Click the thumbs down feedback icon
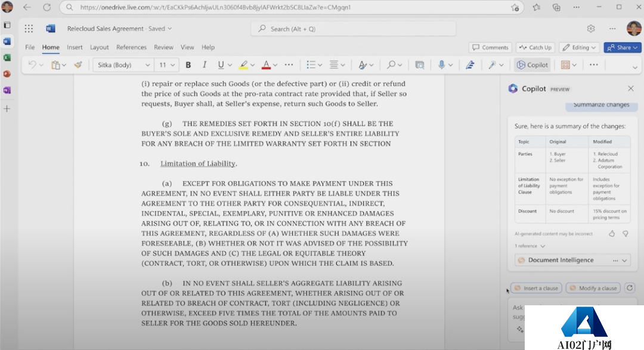The width and height of the screenshot is (644, 350). [625, 234]
